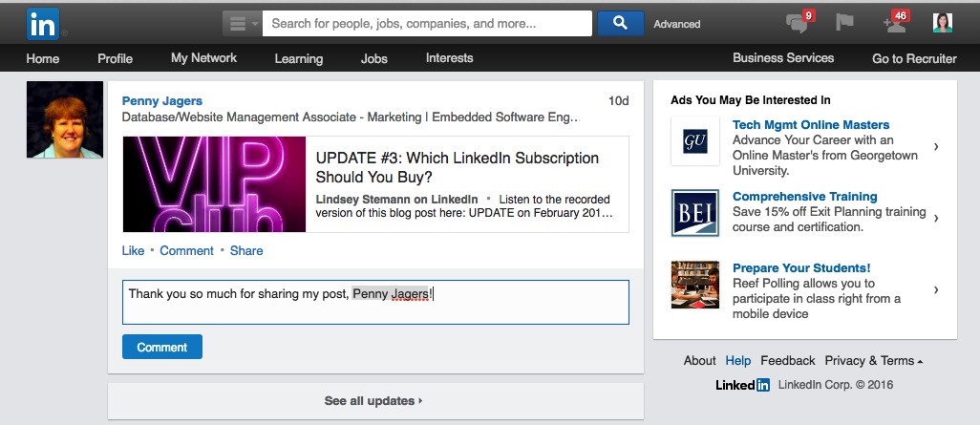The width and height of the screenshot is (980, 425).
Task: Open the VIP club article thumbnail
Action: coord(214,184)
